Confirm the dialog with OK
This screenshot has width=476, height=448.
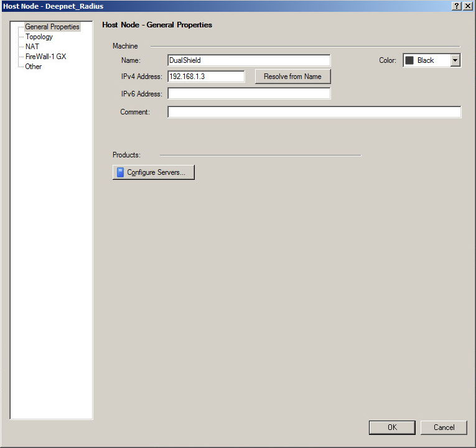point(392,427)
